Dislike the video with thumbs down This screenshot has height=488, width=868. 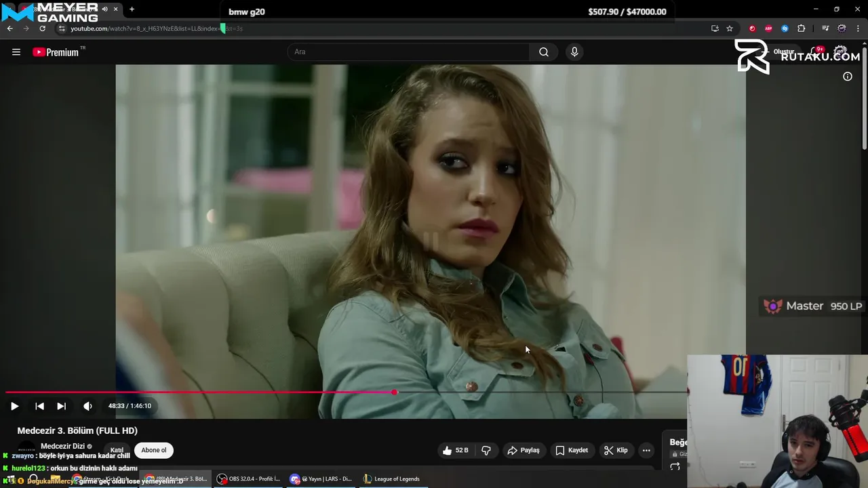click(x=486, y=450)
